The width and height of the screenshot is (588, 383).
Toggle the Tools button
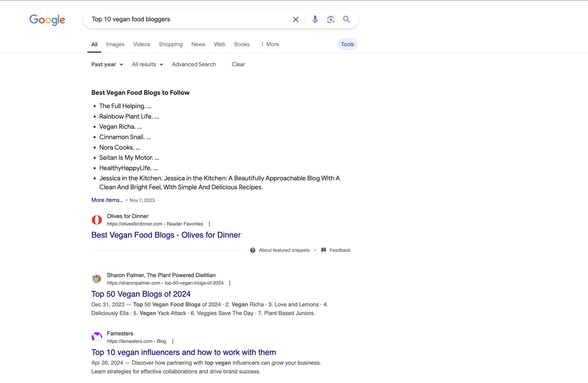pyautogui.click(x=347, y=44)
